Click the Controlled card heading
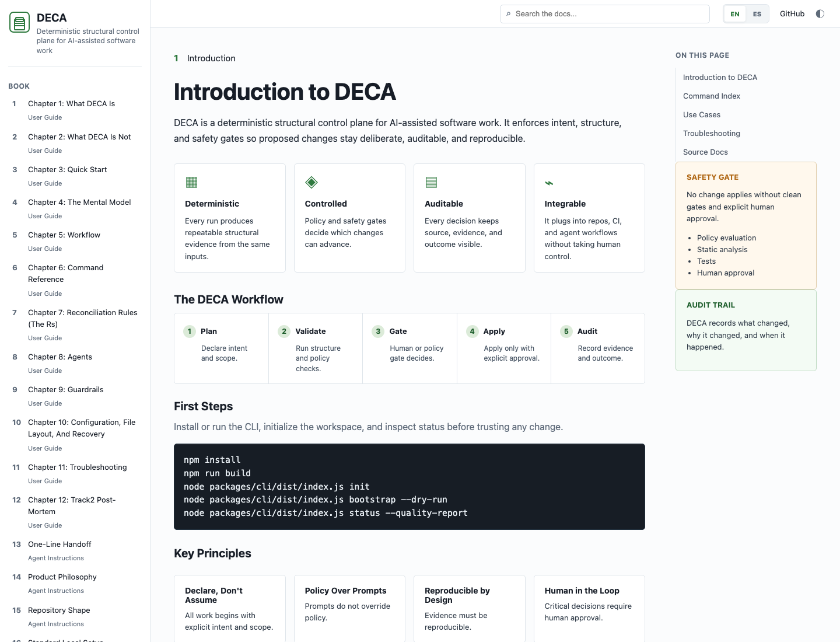This screenshot has height=642, width=840. [325, 204]
